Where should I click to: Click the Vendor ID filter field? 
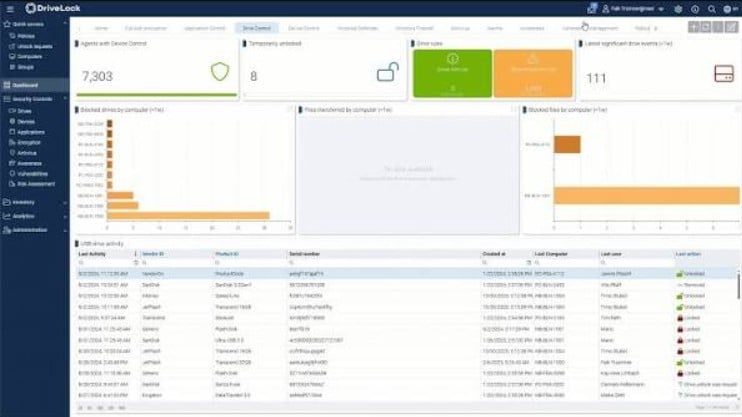(x=177, y=263)
